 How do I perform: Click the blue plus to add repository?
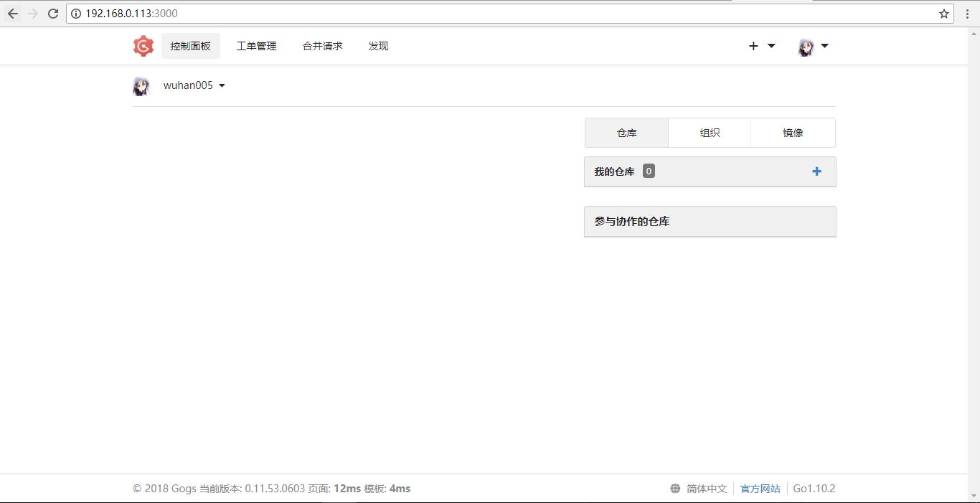[816, 171]
